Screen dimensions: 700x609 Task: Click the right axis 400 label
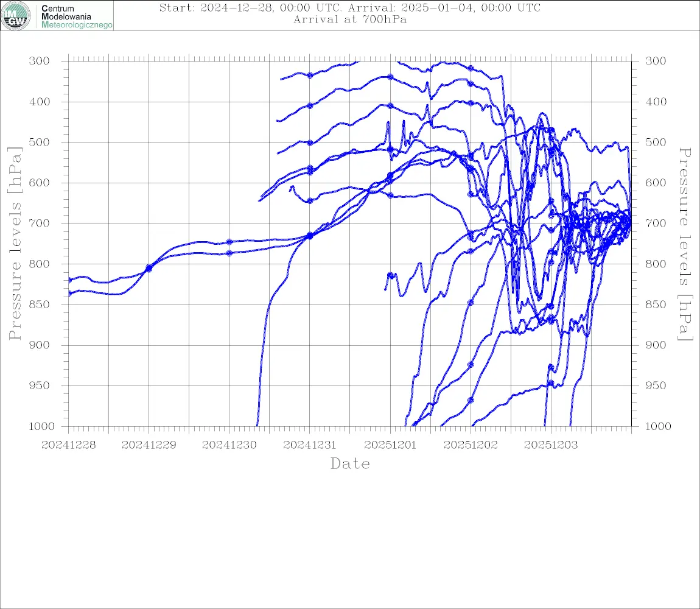[656, 102]
